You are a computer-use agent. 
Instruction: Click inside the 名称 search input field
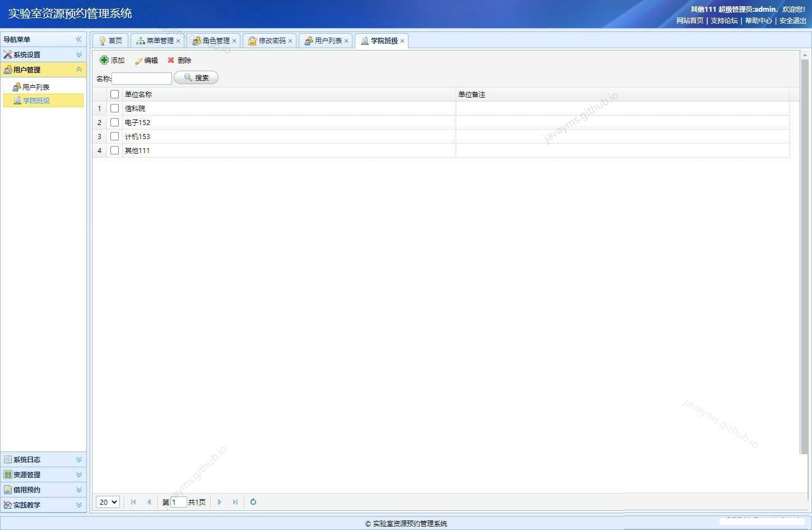point(141,78)
